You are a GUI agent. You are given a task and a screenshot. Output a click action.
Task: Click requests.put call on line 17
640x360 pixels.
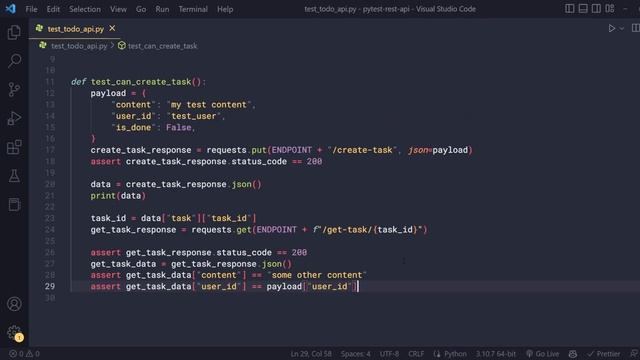click(x=236, y=150)
